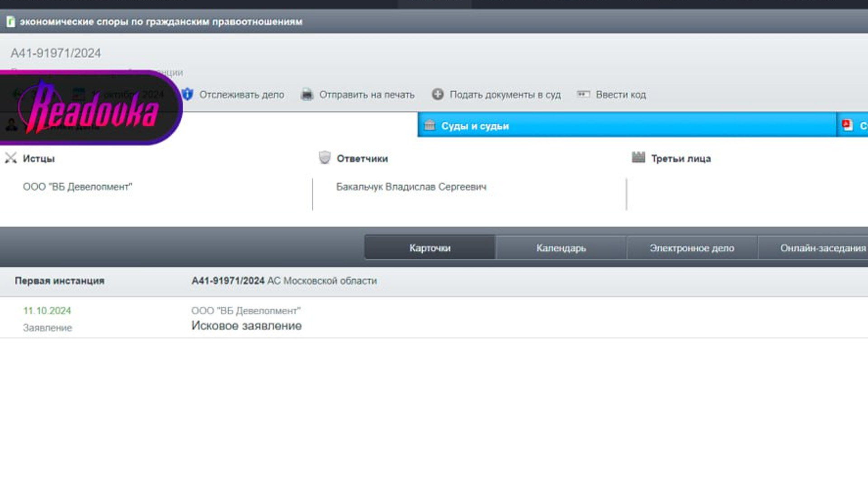The height and width of the screenshot is (488, 868).
Task: Click the Истцы heading
Action: click(38, 159)
